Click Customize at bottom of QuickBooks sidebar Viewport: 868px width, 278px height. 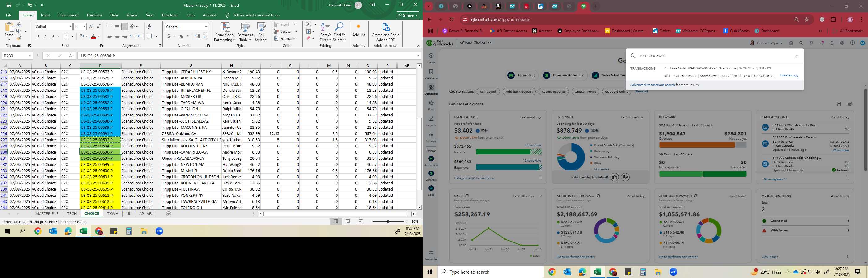coord(431,255)
